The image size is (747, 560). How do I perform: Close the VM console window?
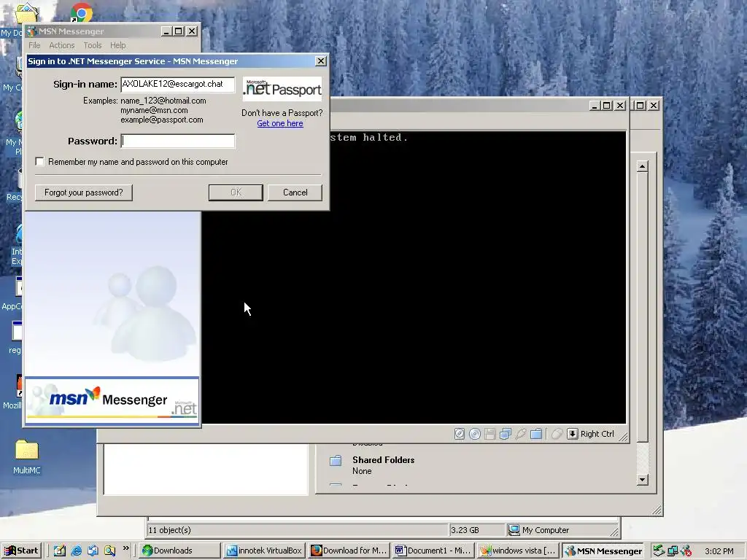[x=620, y=105]
